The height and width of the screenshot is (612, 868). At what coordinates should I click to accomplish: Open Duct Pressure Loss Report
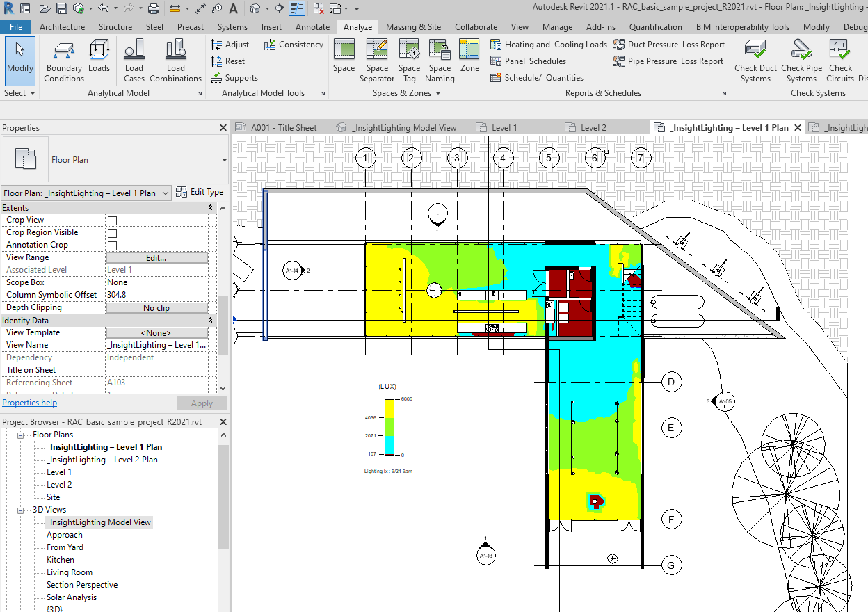tap(669, 45)
